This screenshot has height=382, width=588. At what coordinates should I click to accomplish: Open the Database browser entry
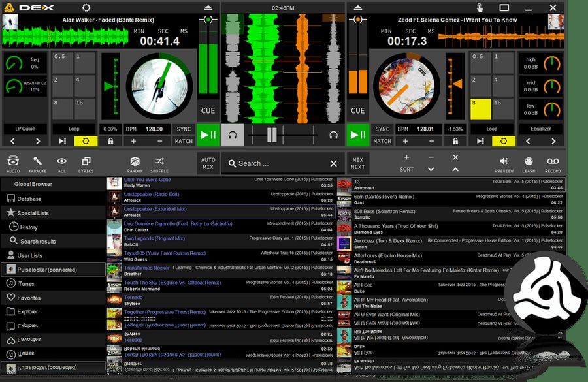54,199
